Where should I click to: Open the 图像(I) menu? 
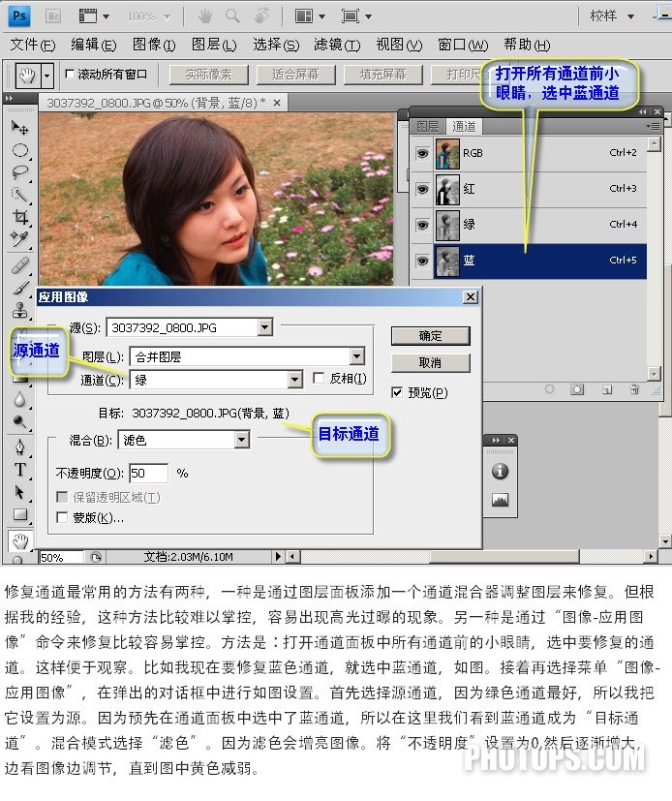pyautogui.click(x=154, y=45)
